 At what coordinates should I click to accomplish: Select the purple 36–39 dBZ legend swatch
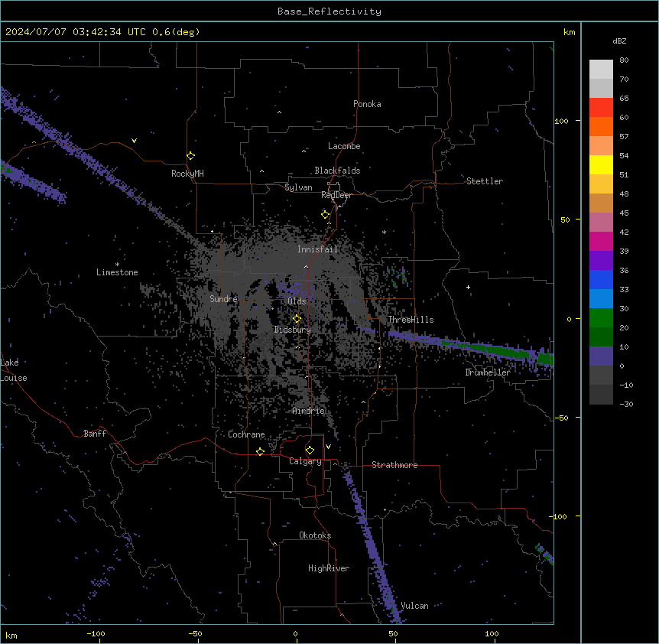pos(601,261)
